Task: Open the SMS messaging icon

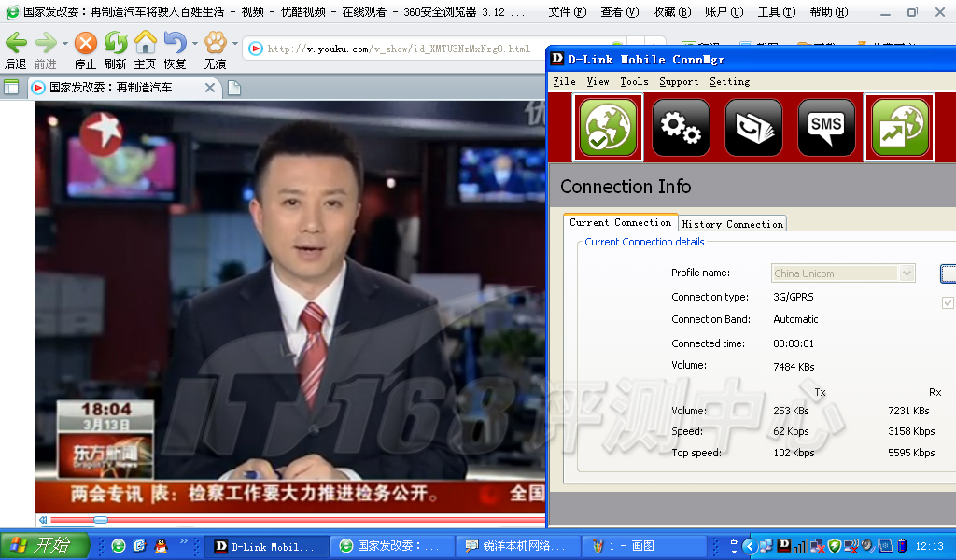Action: click(826, 128)
